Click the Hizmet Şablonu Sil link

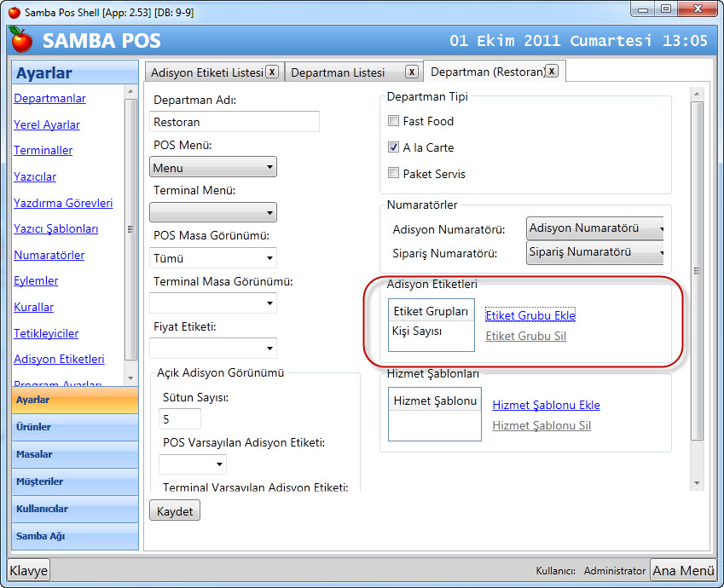coord(542,425)
